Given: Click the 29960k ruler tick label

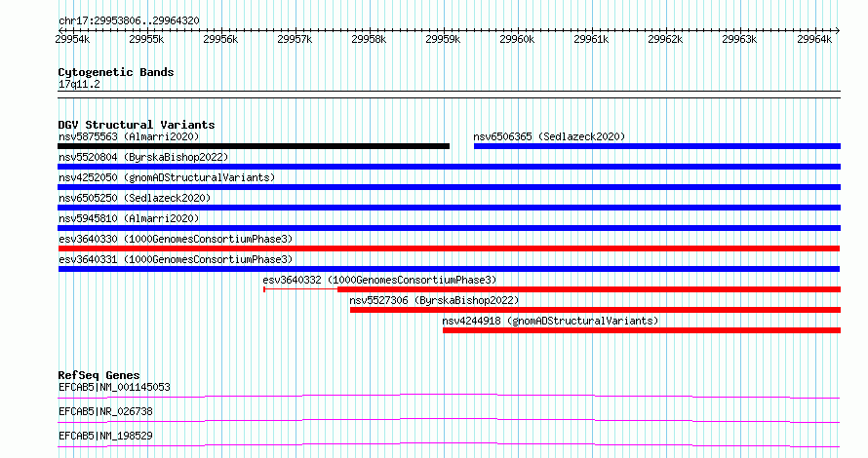Looking at the screenshot, I should pos(517,39).
